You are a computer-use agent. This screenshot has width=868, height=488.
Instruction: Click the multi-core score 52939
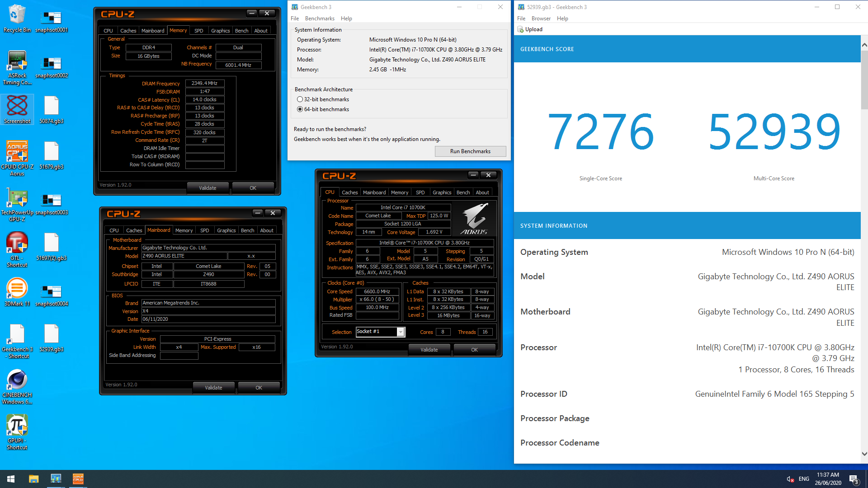(x=774, y=132)
